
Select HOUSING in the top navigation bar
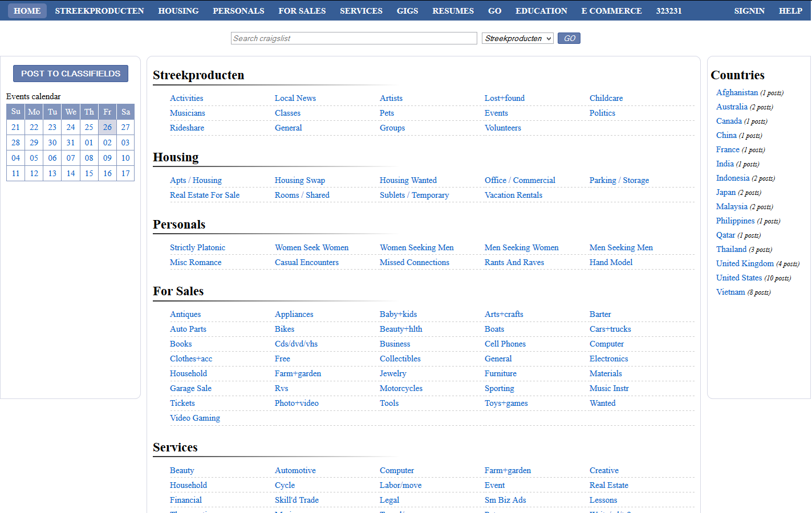click(178, 10)
